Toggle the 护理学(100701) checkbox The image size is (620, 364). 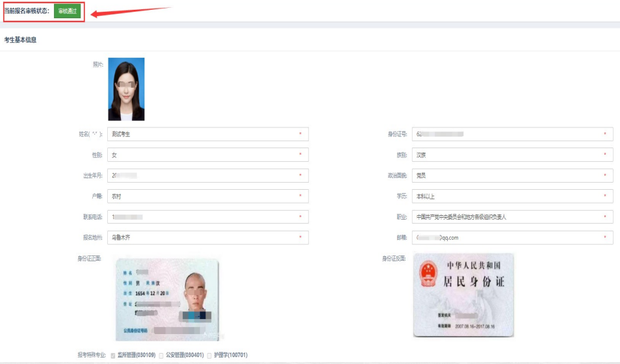pos(209,356)
